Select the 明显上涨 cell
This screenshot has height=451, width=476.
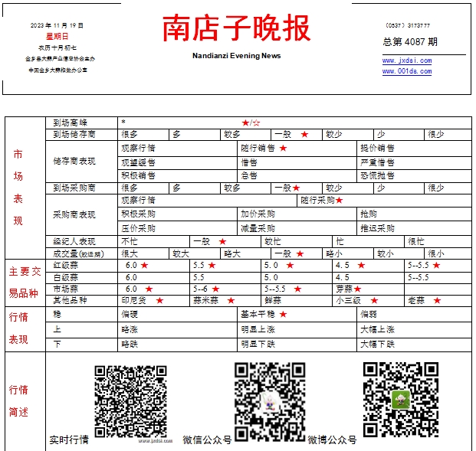click(297, 330)
